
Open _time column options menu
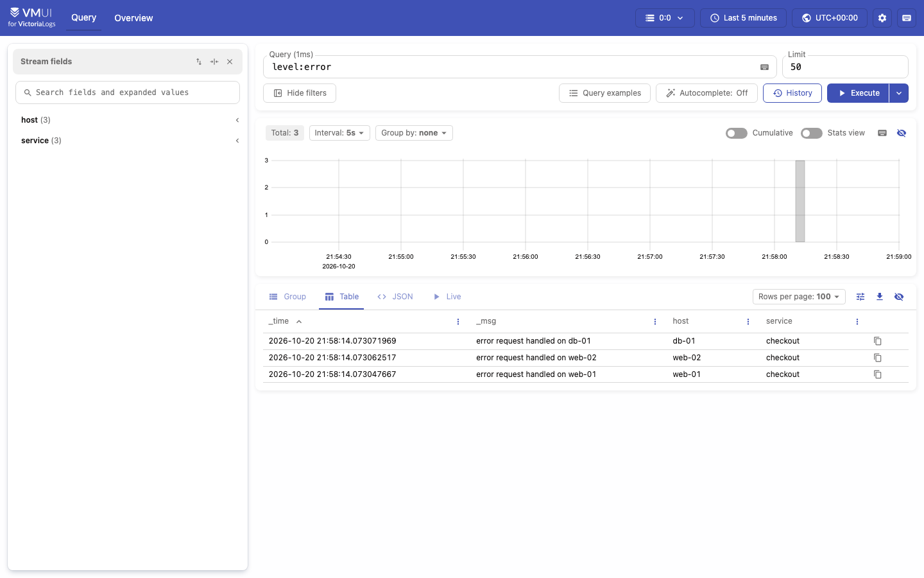[x=458, y=322]
